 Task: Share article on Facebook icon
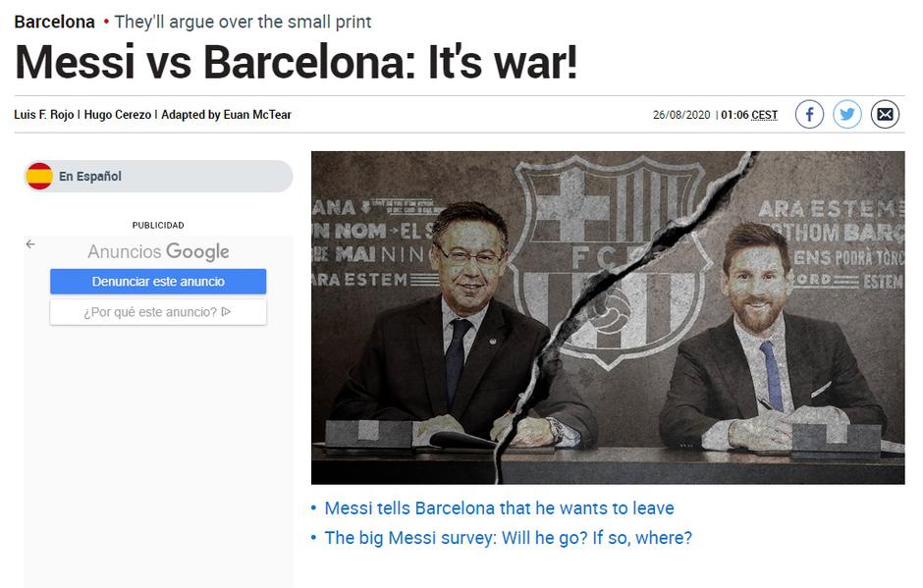click(809, 114)
